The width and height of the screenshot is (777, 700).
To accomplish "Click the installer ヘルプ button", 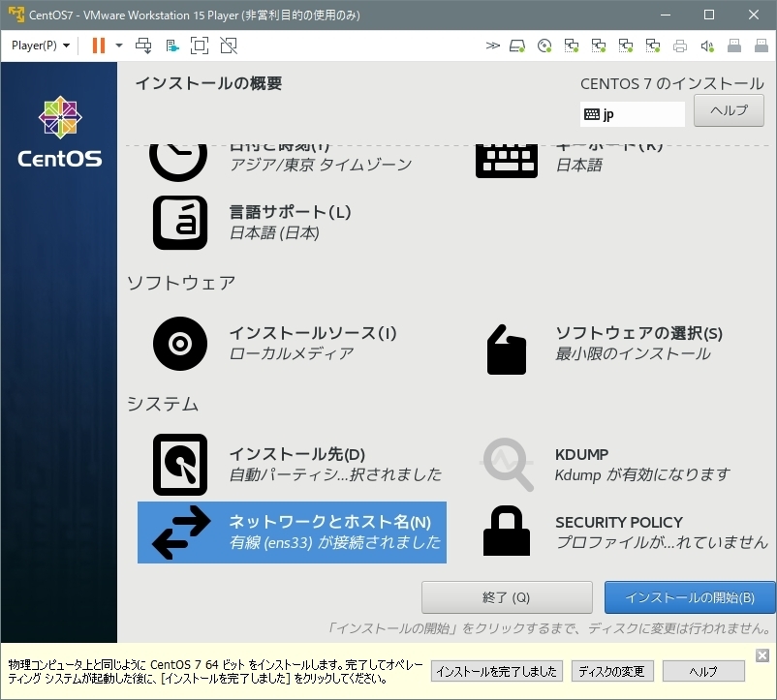I will click(x=729, y=110).
